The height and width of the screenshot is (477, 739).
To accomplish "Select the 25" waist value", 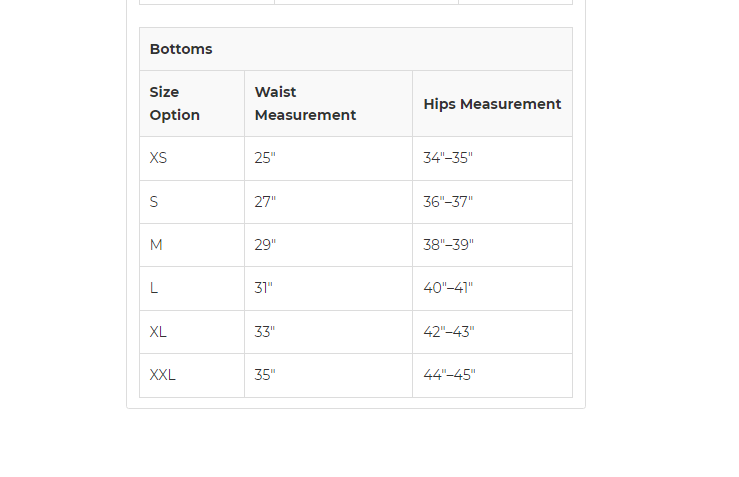I will [265, 158].
